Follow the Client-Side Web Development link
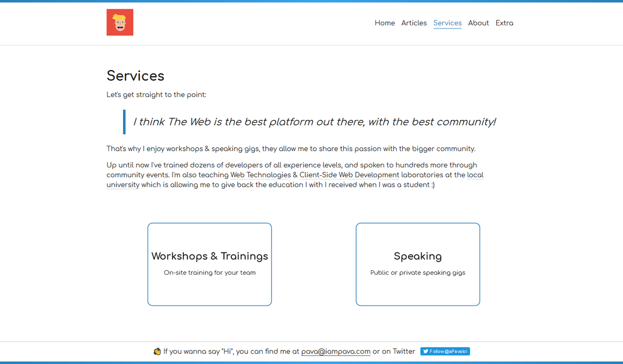The image size is (623, 364). [x=349, y=175]
